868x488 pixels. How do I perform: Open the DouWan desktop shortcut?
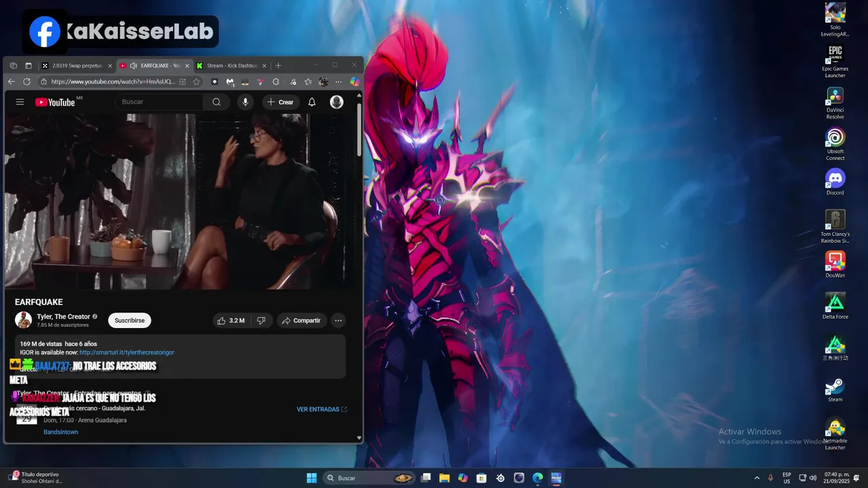coord(835,264)
